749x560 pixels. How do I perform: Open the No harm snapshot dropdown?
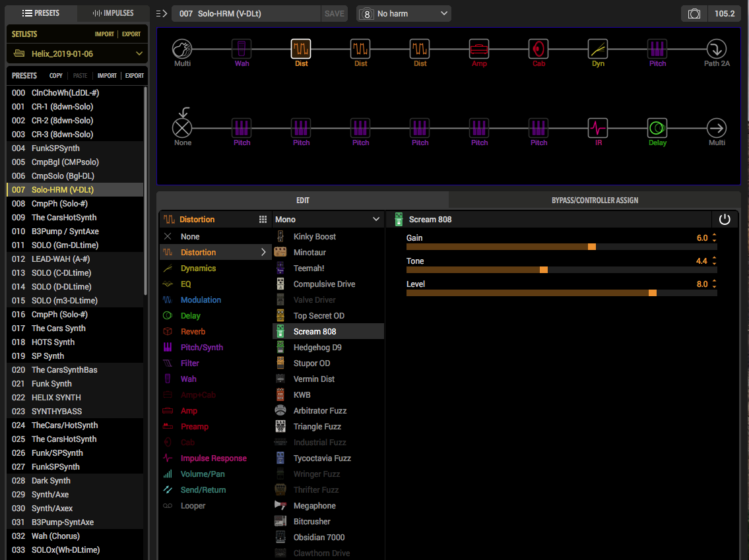pos(404,13)
